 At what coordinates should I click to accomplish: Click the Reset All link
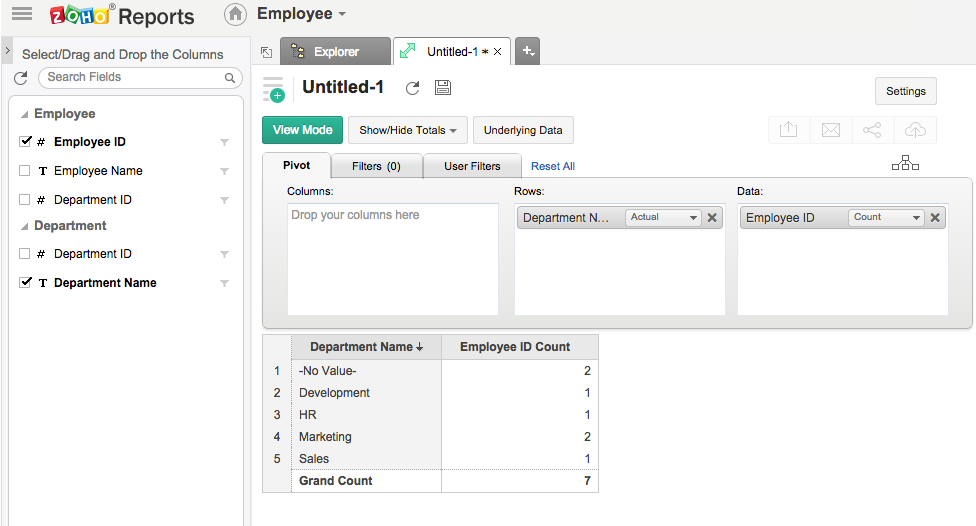click(x=552, y=166)
